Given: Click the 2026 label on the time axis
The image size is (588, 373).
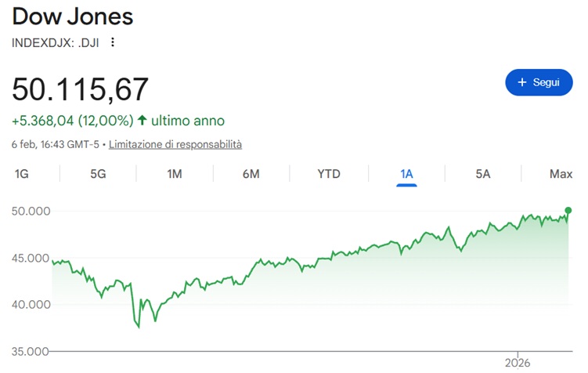Looking at the screenshot, I should pyautogui.click(x=518, y=362).
